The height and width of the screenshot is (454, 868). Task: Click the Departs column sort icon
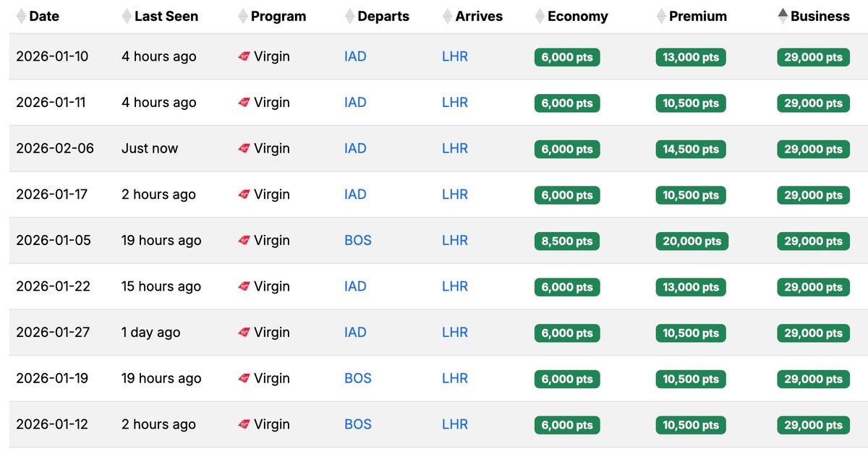point(350,16)
